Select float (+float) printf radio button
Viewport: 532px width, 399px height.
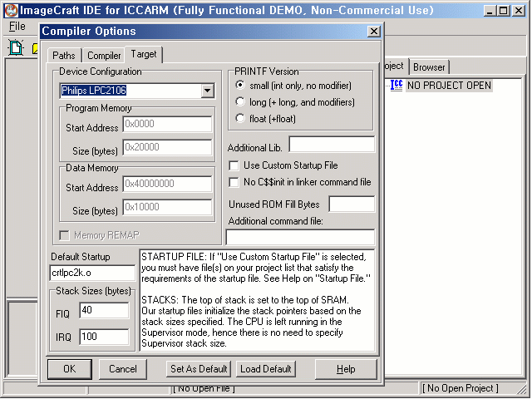pos(240,118)
